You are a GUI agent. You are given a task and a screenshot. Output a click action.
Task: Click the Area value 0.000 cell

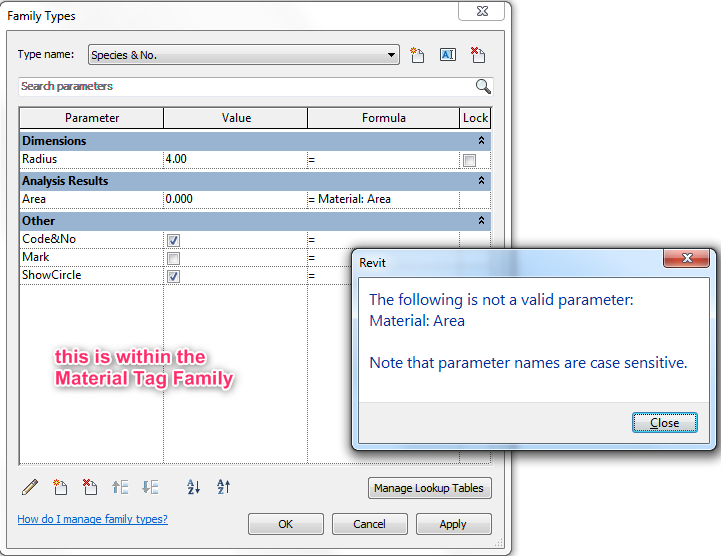point(235,200)
